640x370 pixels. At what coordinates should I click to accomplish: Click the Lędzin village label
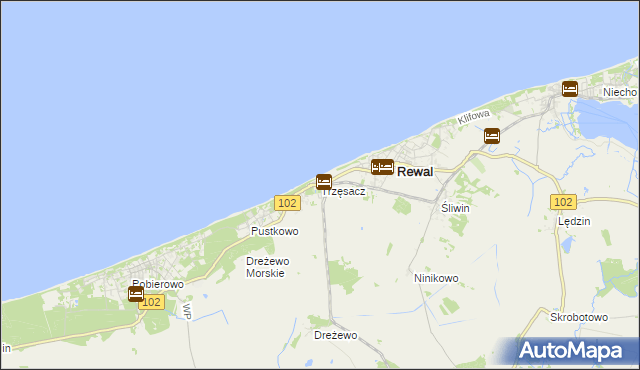574,221
